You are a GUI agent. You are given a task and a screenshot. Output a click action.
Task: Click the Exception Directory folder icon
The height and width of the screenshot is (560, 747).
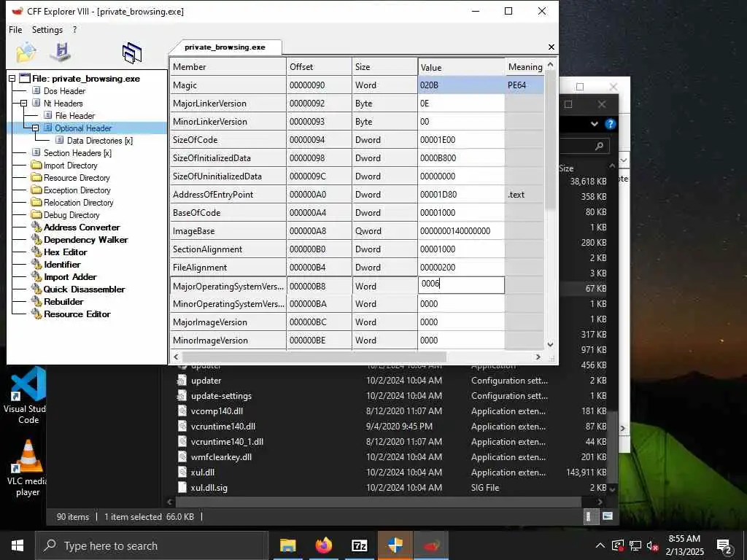pos(36,190)
